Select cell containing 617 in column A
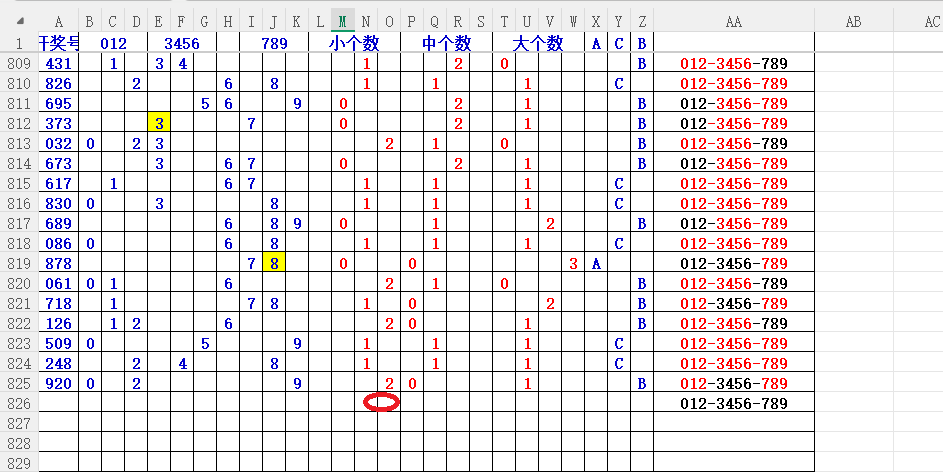The height and width of the screenshot is (472, 943). click(58, 183)
